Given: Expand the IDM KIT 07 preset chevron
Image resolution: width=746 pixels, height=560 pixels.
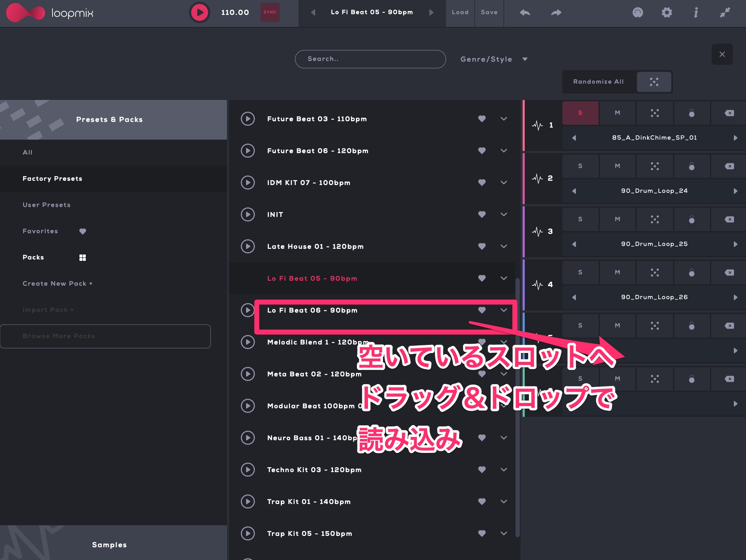Looking at the screenshot, I should click(x=503, y=183).
